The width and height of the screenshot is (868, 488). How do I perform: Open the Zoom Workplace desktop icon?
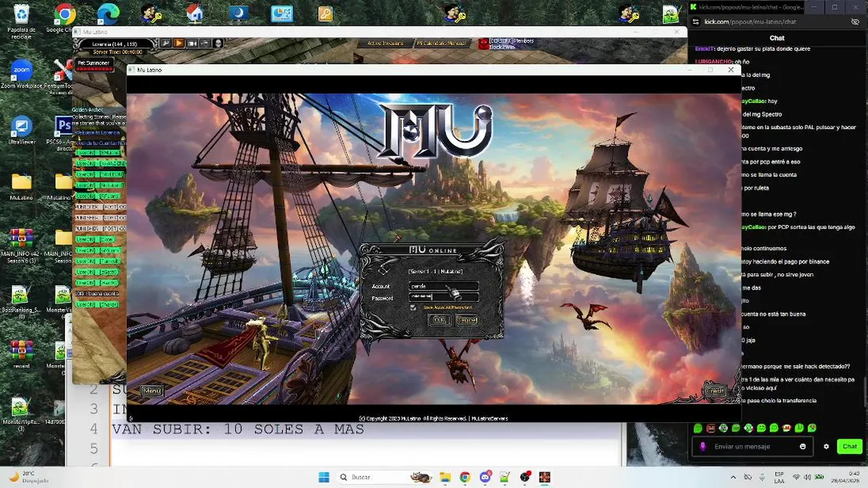point(22,75)
